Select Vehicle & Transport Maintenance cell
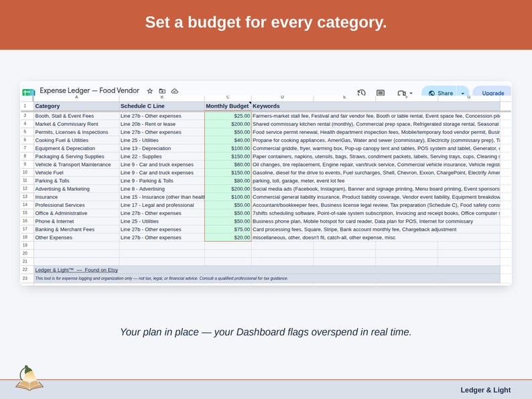 (x=76, y=165)
